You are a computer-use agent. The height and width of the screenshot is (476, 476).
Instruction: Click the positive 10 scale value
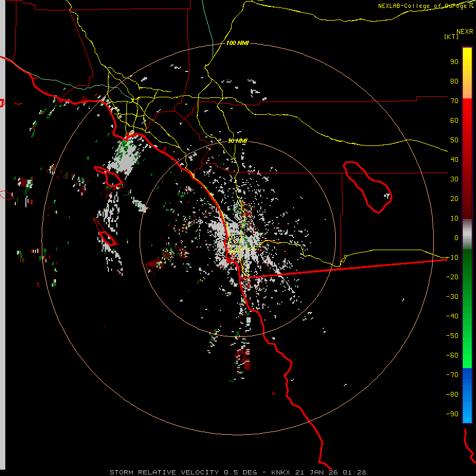[454, 218]
